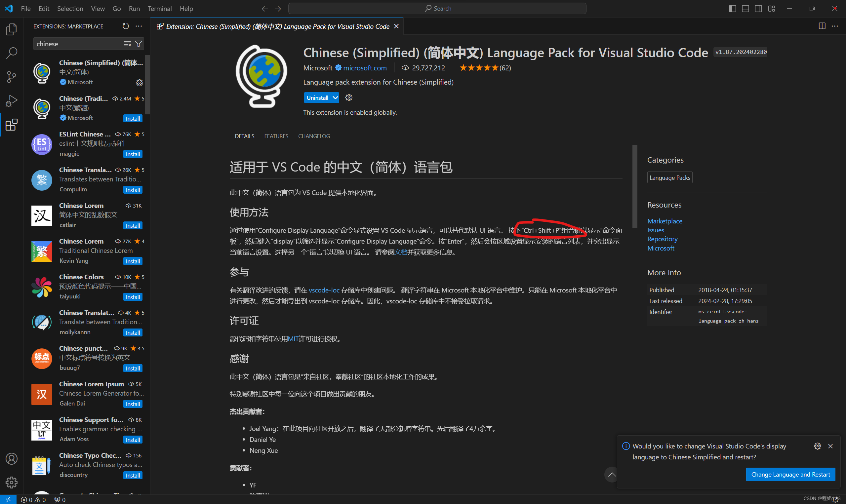Go back in navigation history
Screen dimensions: 846x504
coord(264,9)
